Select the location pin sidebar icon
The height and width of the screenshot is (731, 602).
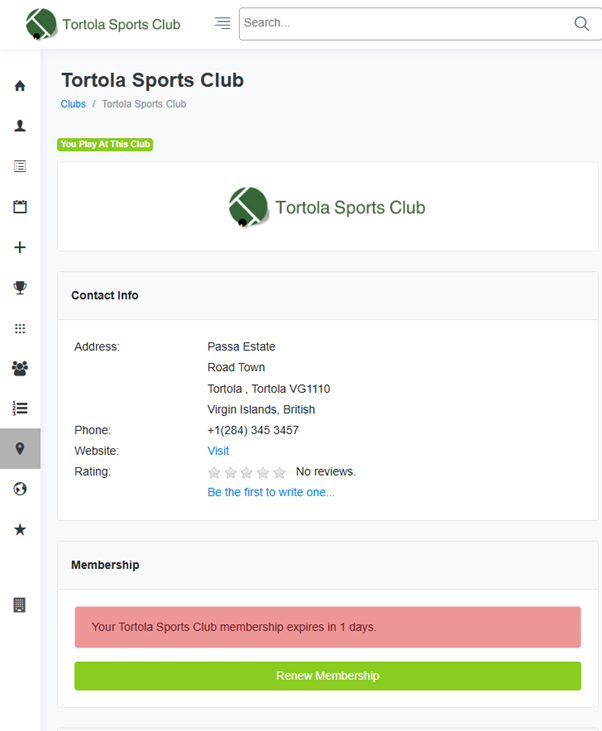click(x=20, y=449)
